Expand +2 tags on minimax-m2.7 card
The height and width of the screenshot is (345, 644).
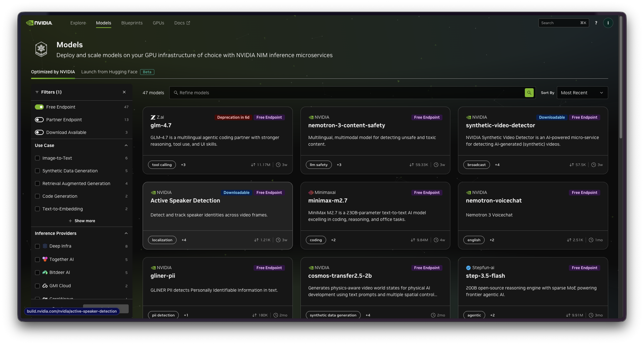[333, 240]
